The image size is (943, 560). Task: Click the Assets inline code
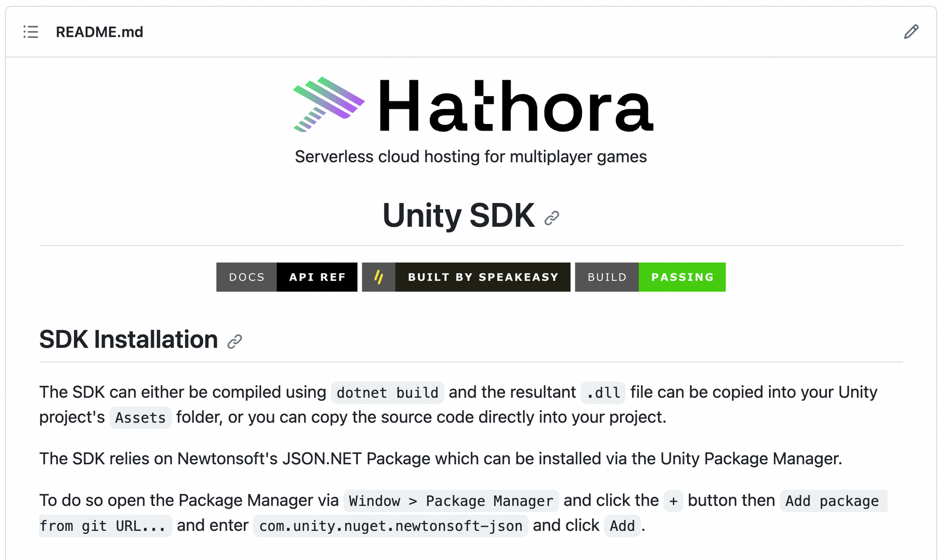141,418
